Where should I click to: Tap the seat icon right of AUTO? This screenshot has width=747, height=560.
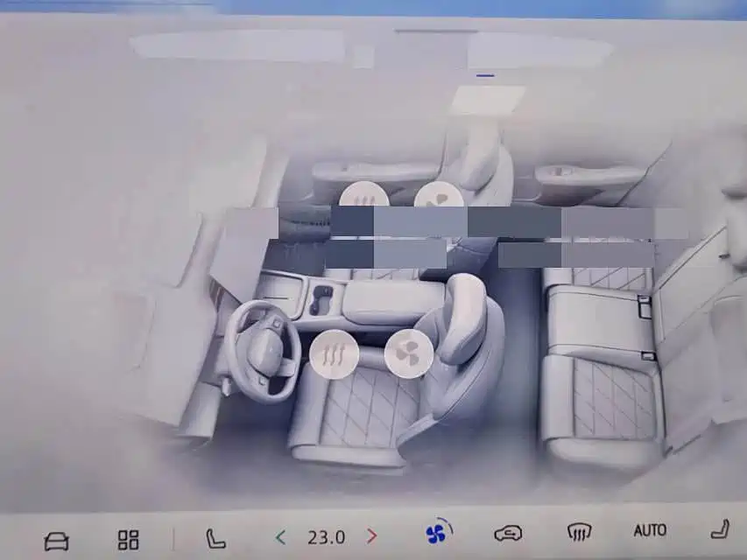720,529
